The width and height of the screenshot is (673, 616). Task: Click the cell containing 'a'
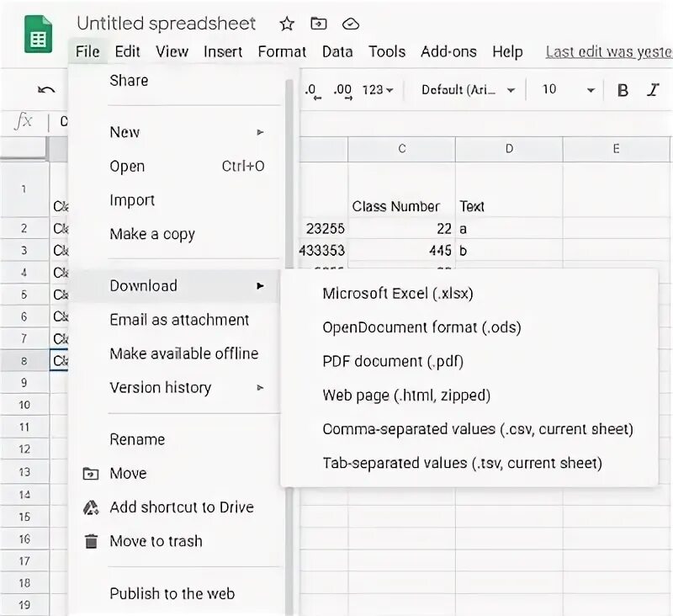[509, 228]
